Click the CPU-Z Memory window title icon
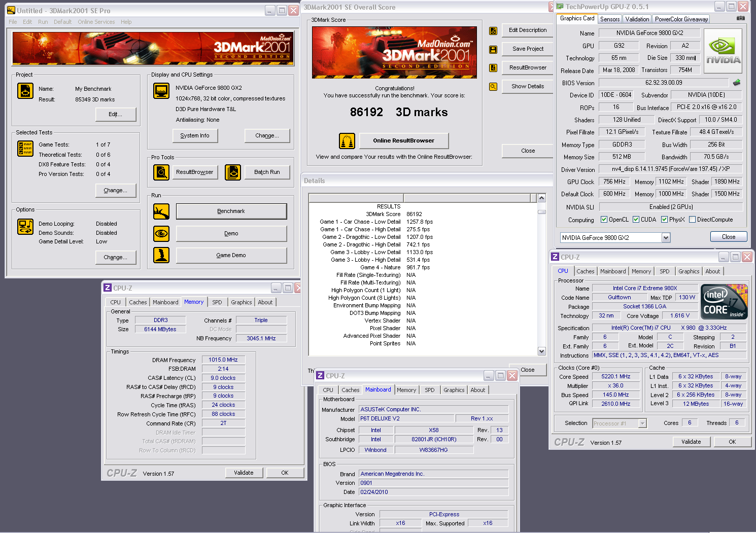Image resolution: width=756 pixels, height=533 pixels. (x=108, y=288)
